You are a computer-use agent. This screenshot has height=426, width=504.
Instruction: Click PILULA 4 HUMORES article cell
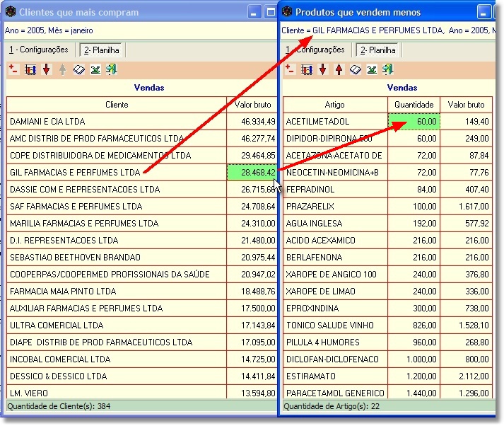coord(335,342)
